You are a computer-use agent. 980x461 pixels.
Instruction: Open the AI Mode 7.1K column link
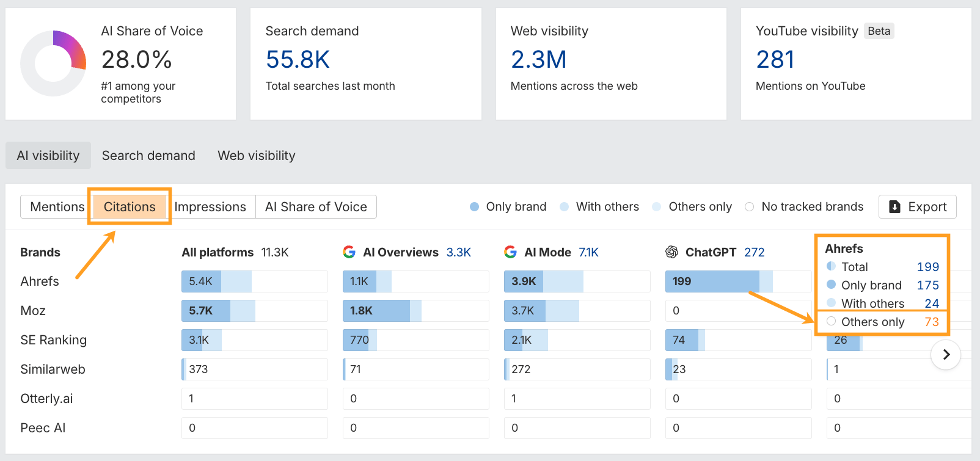(588, 252)
